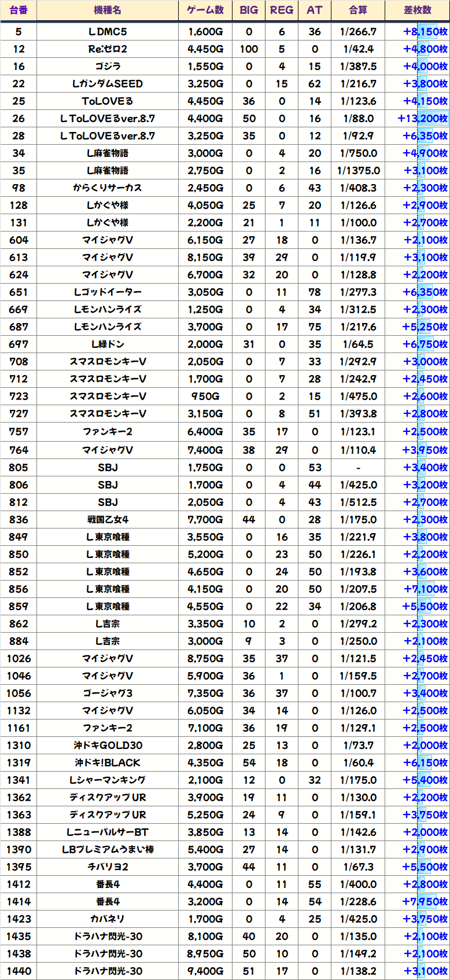Select machine number 1435
The width and height of the screenshot is (450, 980).
click(19, 936)
